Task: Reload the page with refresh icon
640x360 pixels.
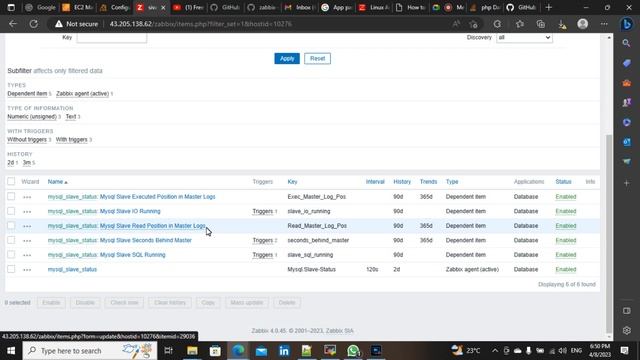Action: pos(33,24)
